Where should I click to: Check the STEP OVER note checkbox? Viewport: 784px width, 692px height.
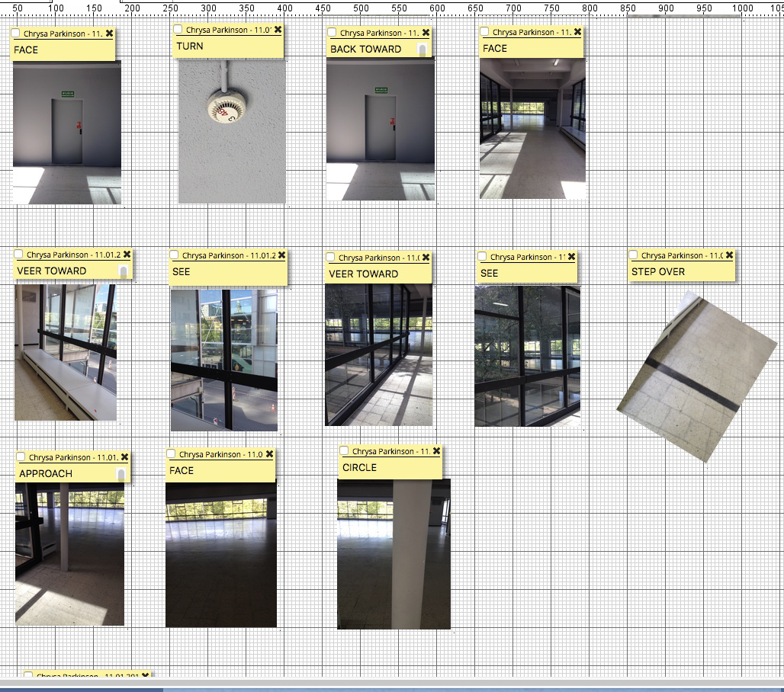[633, 255]
